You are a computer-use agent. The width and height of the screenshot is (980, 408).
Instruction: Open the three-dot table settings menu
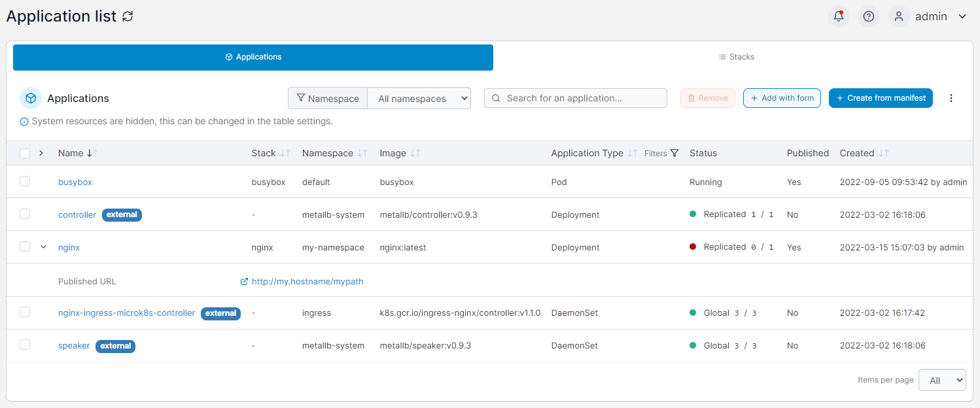(951, 98)
